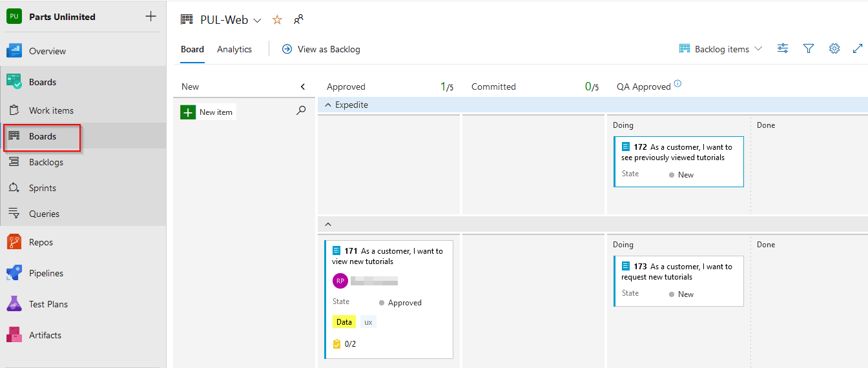Collapse the New column with chevron
The height and width of the screenshot is (368, 868).
(x=303, y=87)
